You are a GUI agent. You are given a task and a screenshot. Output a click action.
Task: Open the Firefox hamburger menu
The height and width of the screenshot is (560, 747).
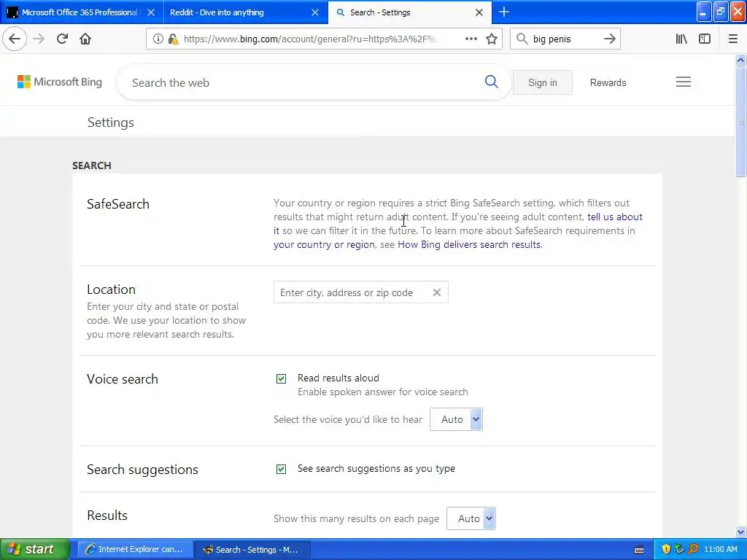pyautogui.click(x=733, y=39)
